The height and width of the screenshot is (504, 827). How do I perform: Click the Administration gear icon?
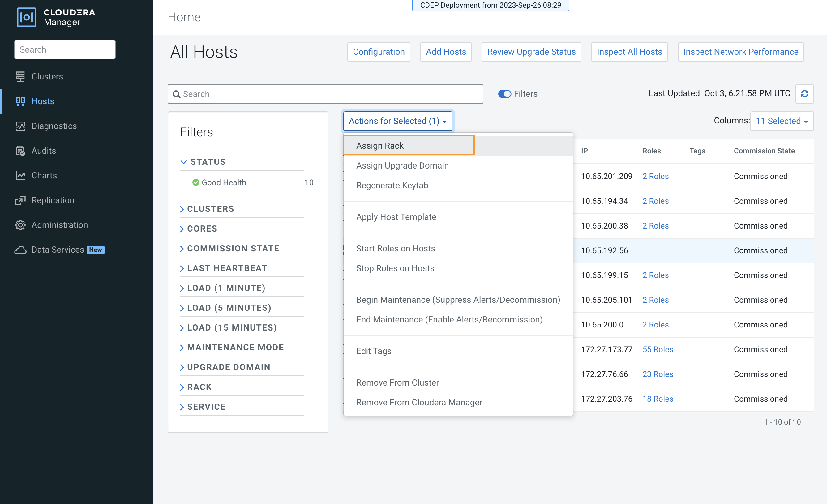point(20,225)
